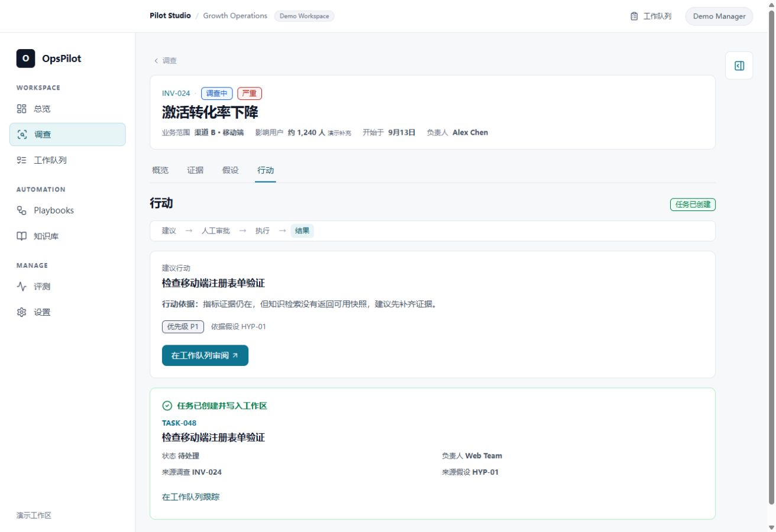Open 设置 in the sidebar
The image size is (776, 532).
click(67, 312)
